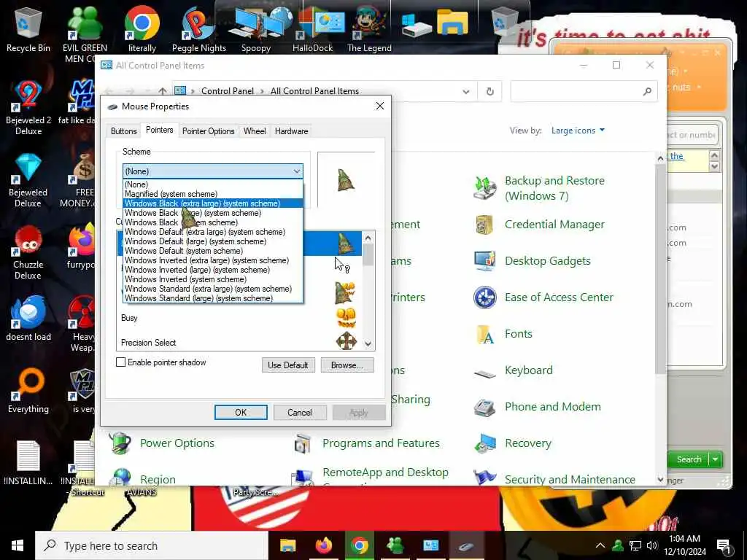Click the green Search button behind
Viewport: 747px width, 560px height.
coord(689,459)
